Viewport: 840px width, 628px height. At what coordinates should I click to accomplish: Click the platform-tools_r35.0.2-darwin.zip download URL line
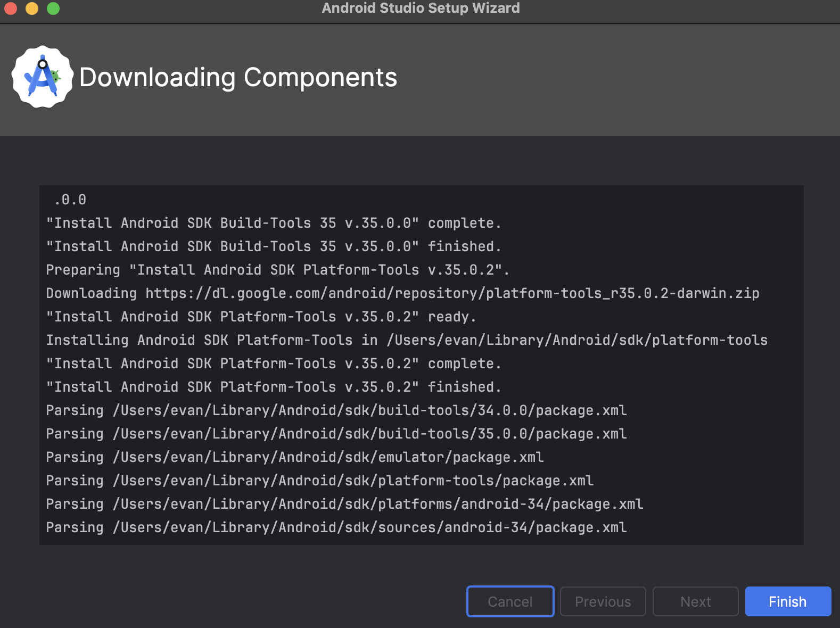point(402,293)
